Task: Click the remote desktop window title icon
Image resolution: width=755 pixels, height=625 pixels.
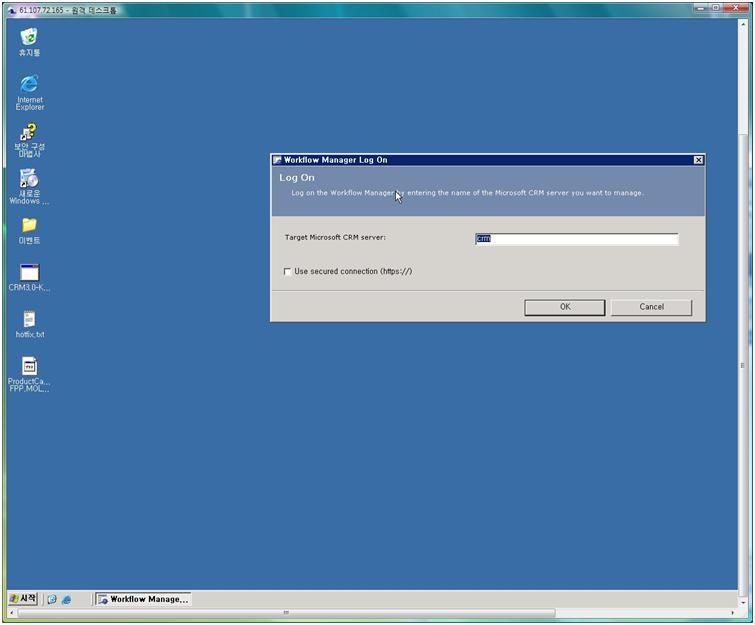Action: point(12,10)
